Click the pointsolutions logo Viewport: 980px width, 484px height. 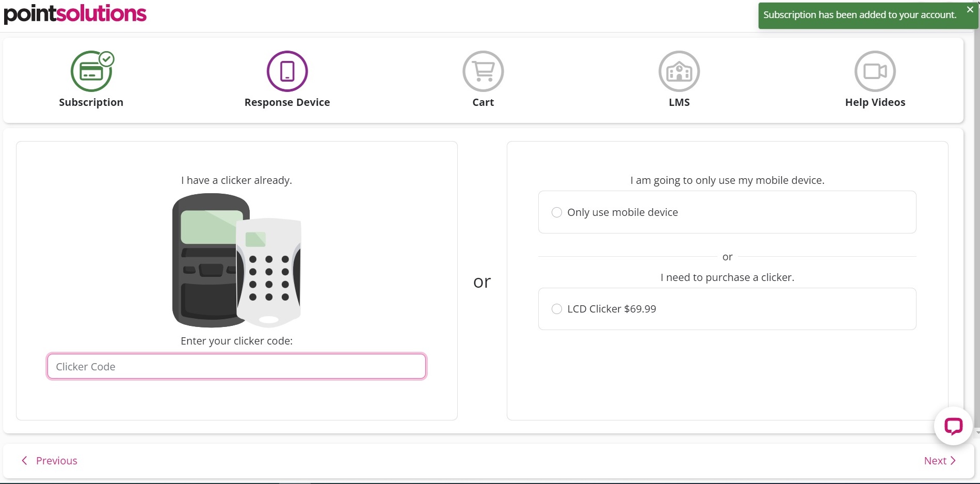coord(75,13)
